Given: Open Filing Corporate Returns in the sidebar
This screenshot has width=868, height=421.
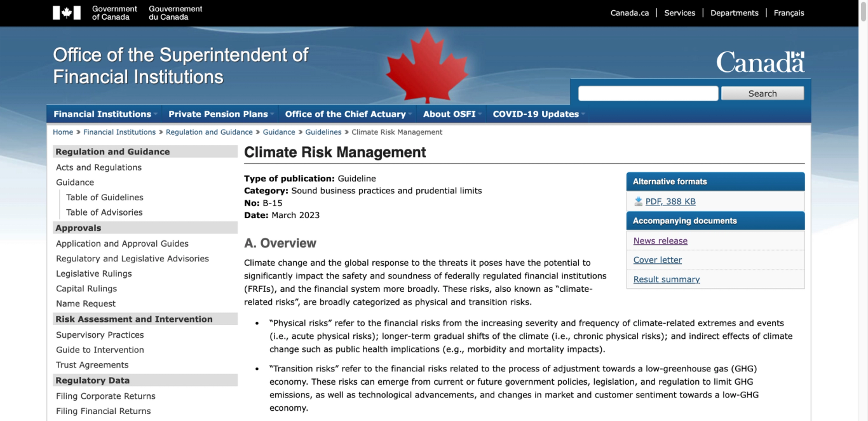Looking at the screenshot, I should [x=105, y=396].
